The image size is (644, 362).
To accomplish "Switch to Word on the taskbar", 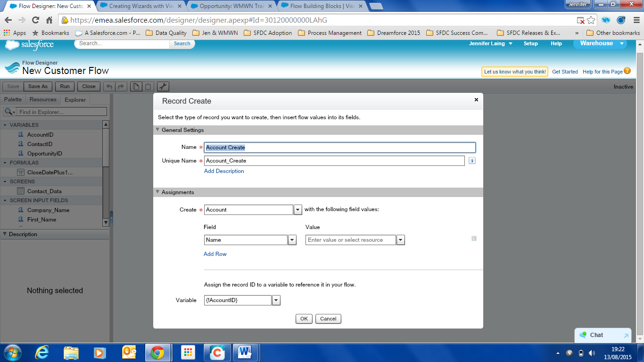I will point(245,353).
